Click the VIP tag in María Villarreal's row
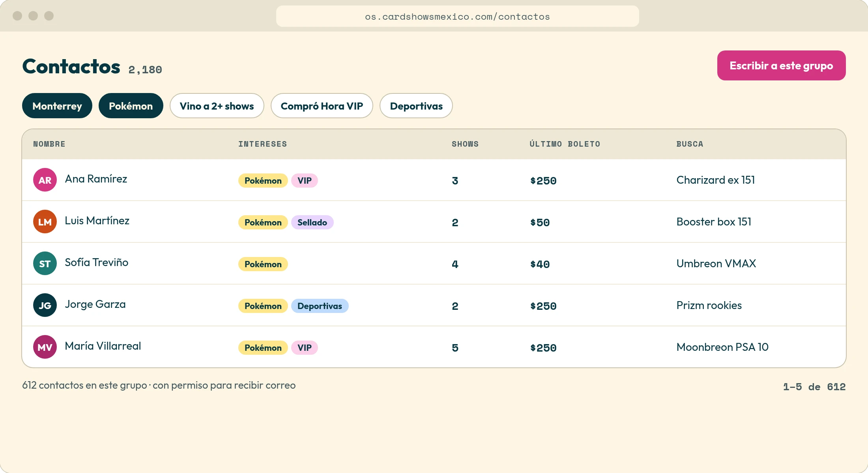Viewport: 868px width, 473px height. pos(305,348)
